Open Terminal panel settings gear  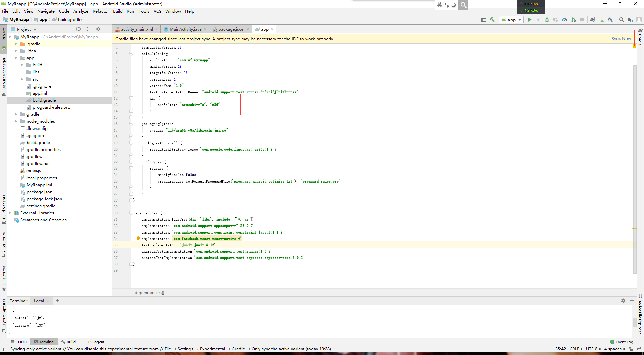[623, 301]
